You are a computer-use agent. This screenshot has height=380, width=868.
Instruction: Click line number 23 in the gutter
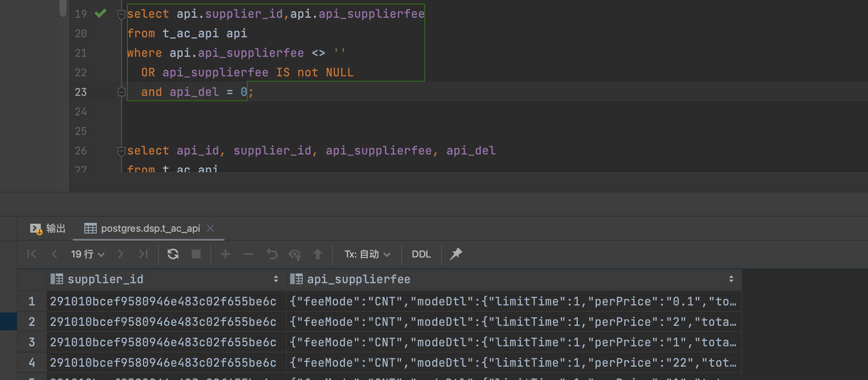(81, 92)
